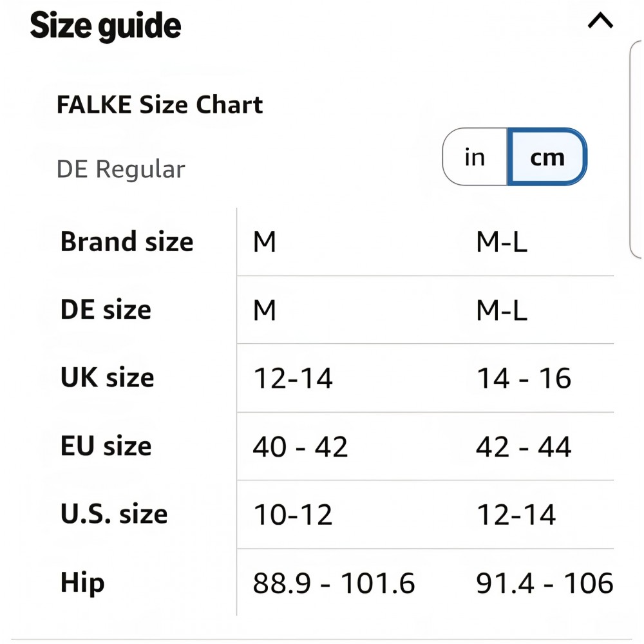
Task: Click the EU size row header
Action: (106, 446)
